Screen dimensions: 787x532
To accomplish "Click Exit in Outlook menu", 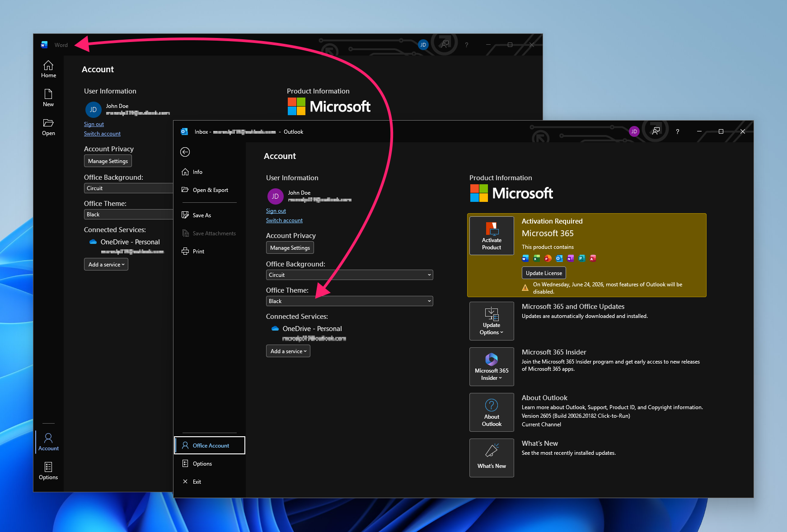I will [x=210, y=482].
